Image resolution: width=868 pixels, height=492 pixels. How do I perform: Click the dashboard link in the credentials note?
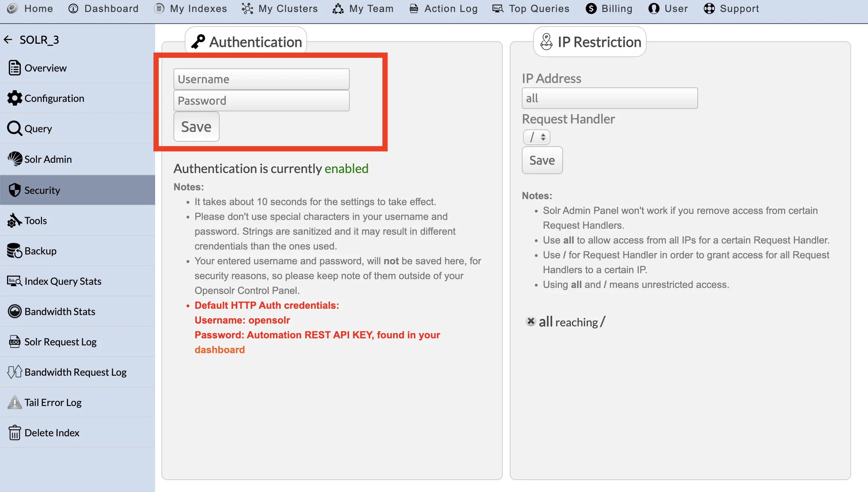click(220, 349)
